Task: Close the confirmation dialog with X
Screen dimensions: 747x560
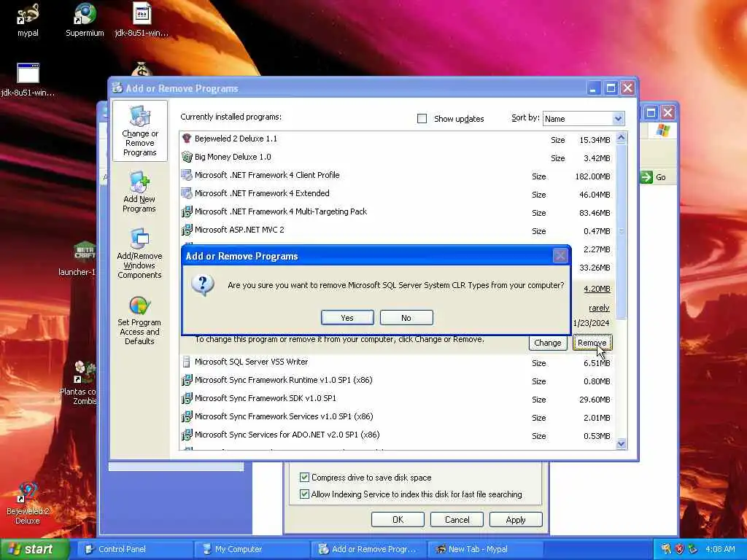Action: pos(560,256)
